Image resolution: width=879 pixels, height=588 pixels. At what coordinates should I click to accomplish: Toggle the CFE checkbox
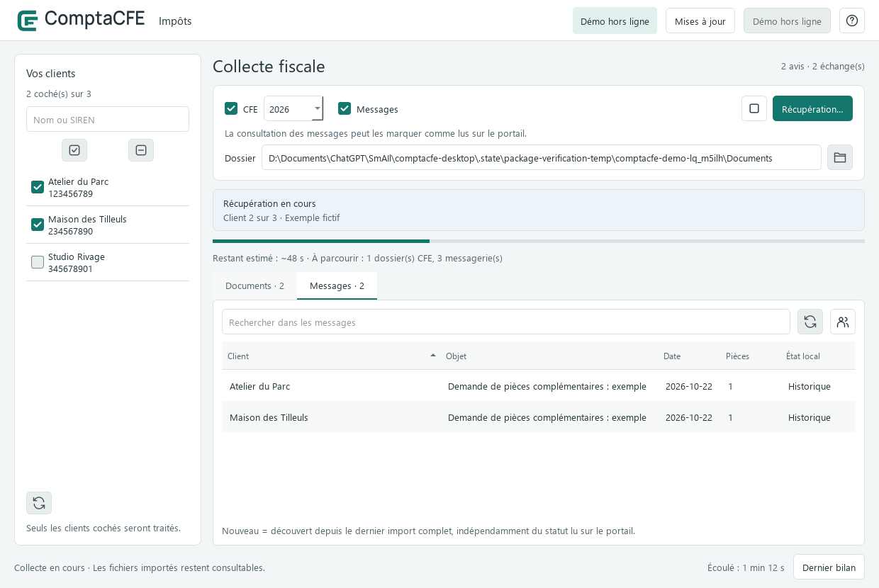coord(231,108)
